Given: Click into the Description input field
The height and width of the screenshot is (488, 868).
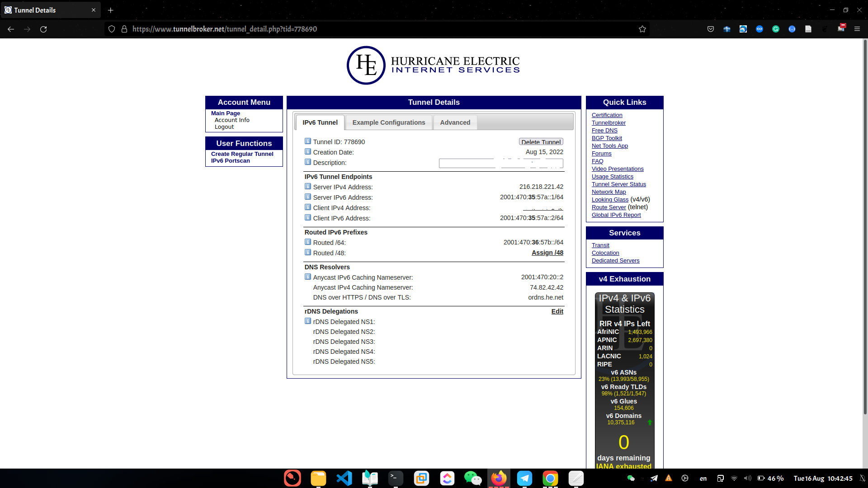Looking at the screenshot, I should (501, 163).
